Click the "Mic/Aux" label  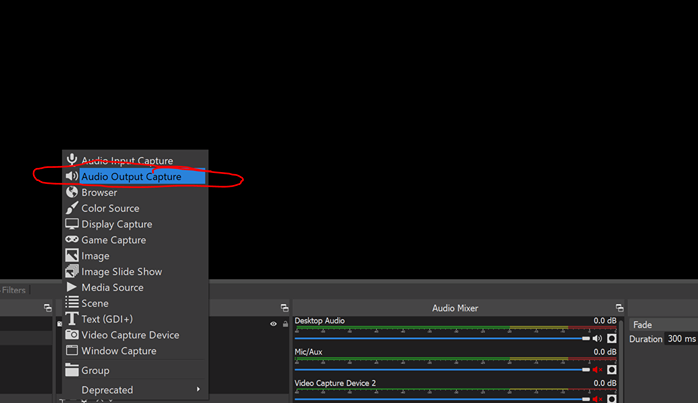[308, 352]
